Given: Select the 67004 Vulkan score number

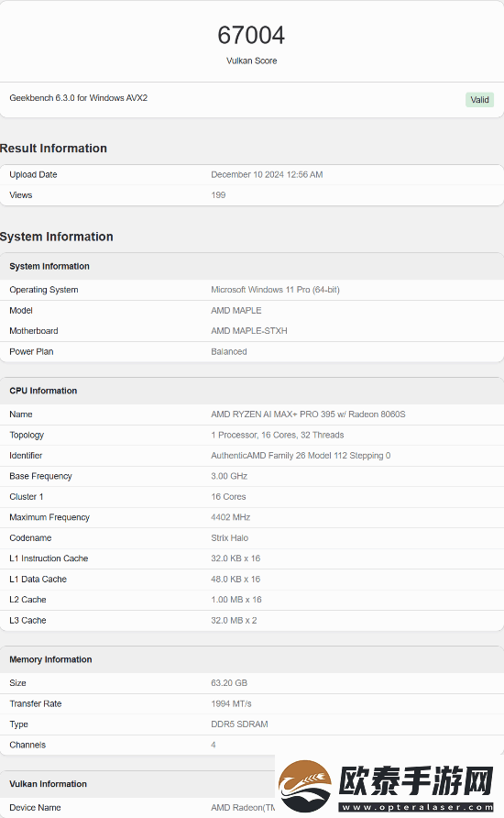Looking at the screenshot, I should (251, 36).
